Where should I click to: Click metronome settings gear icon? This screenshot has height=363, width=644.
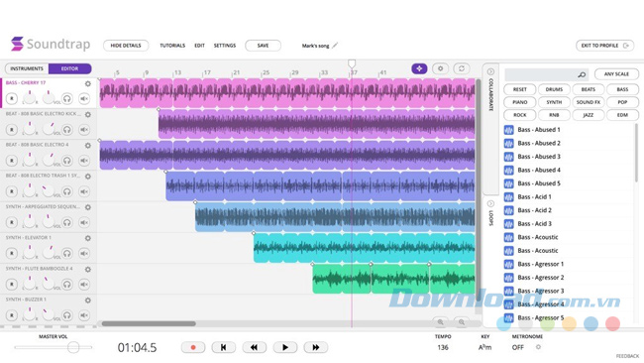click(538, 347)
